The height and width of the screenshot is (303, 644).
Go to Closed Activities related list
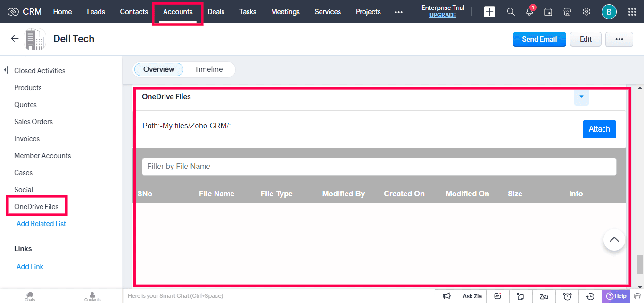[40, 71]
